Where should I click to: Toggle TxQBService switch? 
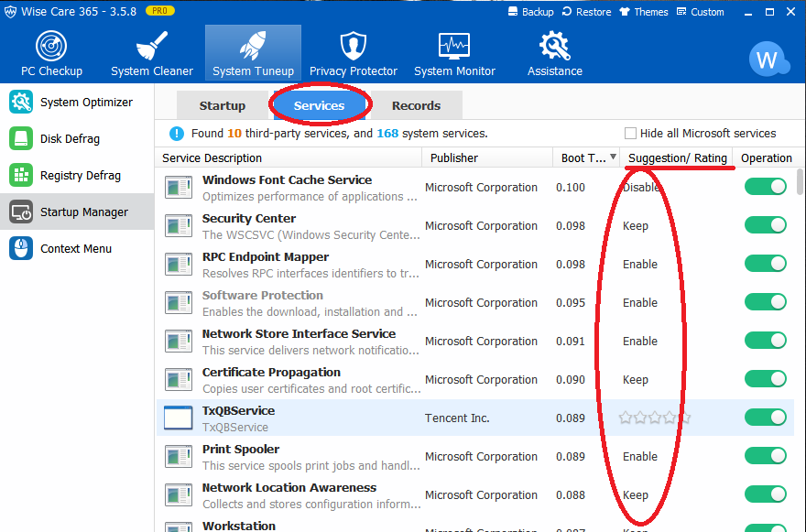(x=766, y=418)
